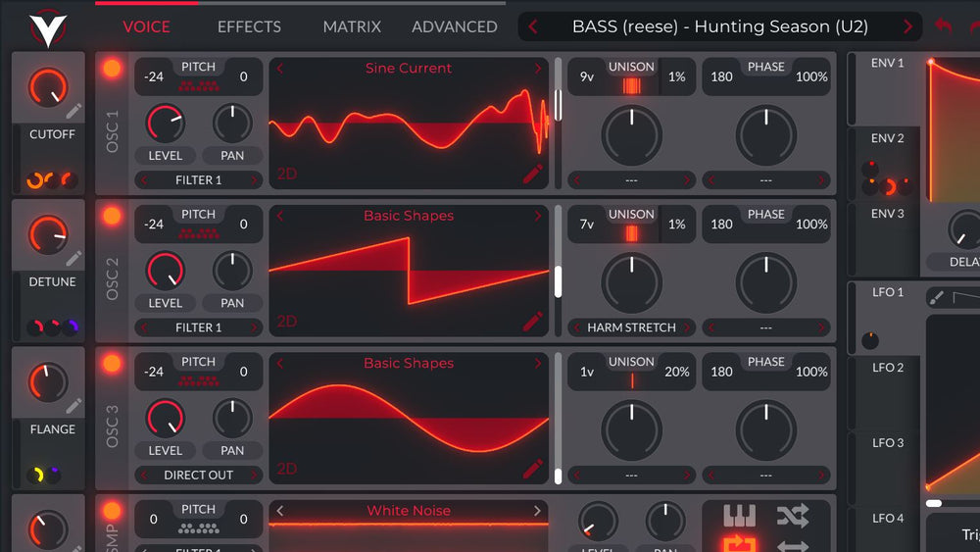Click OSC 1 spectral morph knob under UNISON
The image size is (980, 552).
point(631,135)
